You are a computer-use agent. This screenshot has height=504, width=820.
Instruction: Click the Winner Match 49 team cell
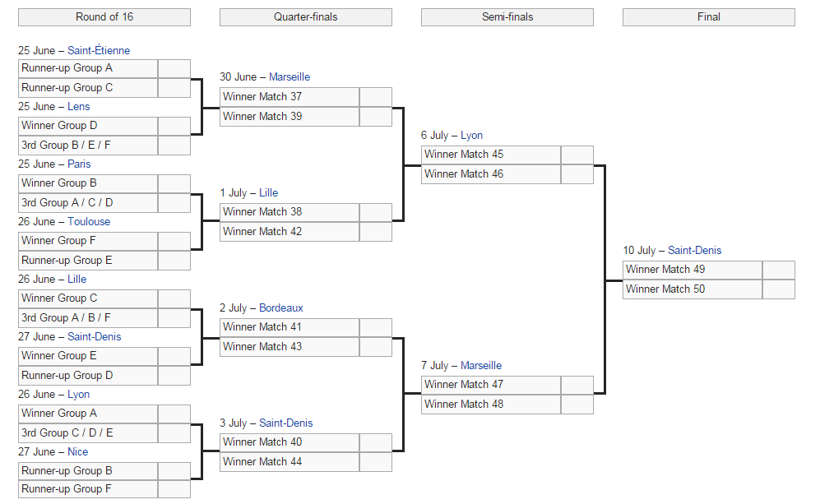pos(693,270)
